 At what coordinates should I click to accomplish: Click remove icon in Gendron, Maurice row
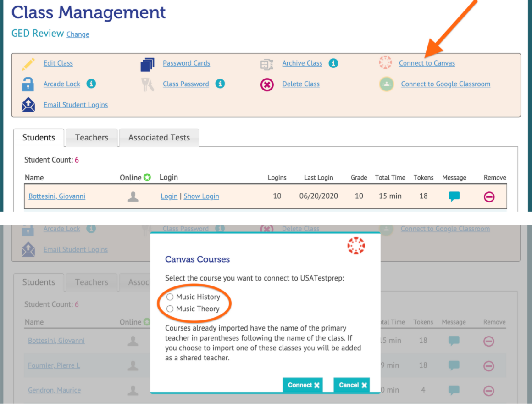click(488, 391)
